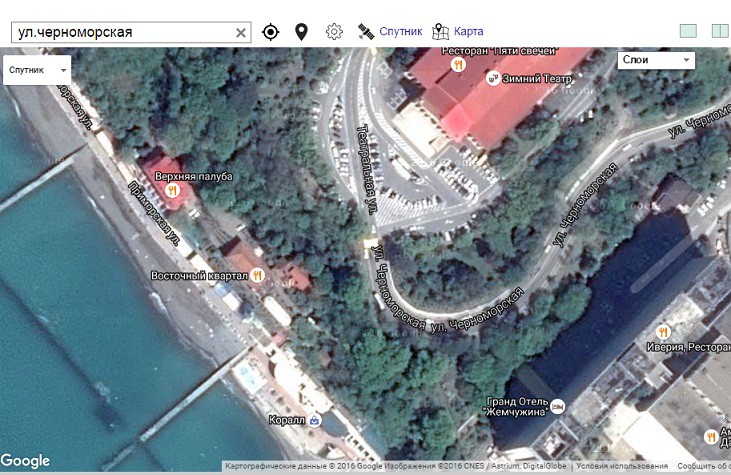Select the split-pane layout toggle

click(x=719, y=31)
